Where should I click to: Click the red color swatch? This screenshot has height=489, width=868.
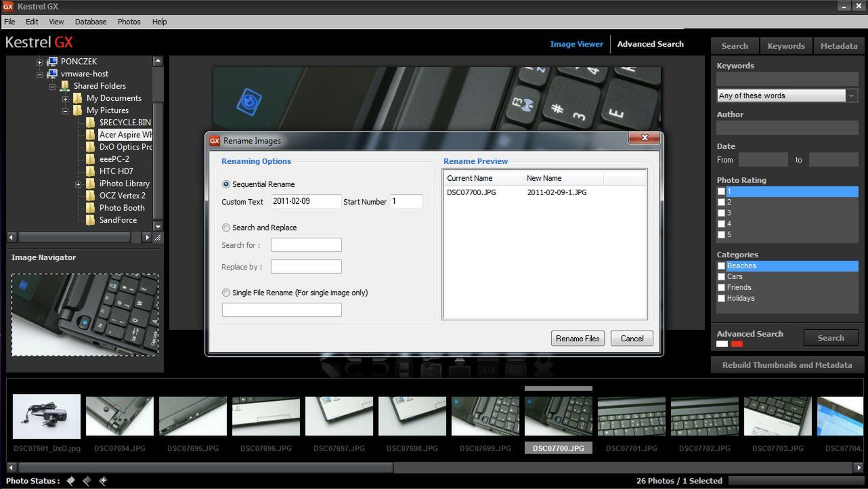pyautogui.click(x=737, y=344)
